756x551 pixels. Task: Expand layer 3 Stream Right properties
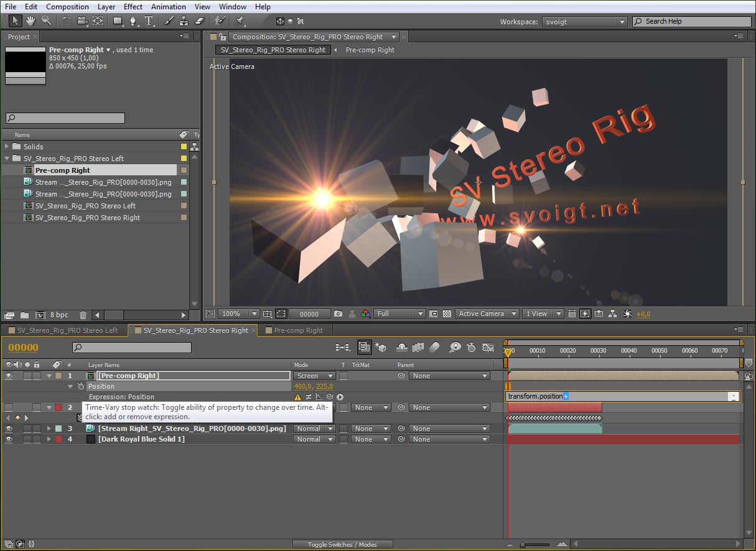[x=49, y=428]
